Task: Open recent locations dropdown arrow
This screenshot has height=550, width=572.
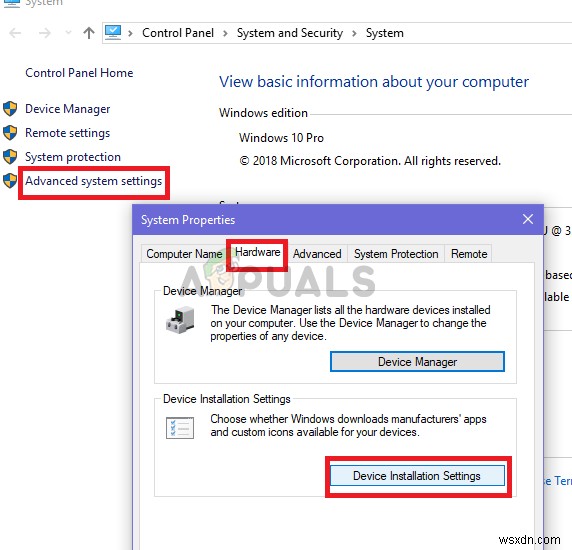Action: pyautogui.click(x=68, y=33)
